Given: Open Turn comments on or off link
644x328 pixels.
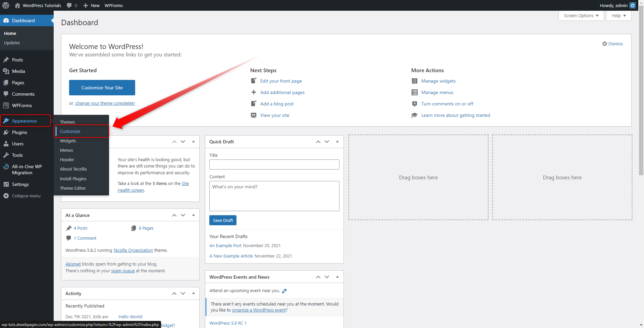Looking at the screenshot, I should click(x=447, y=104).
